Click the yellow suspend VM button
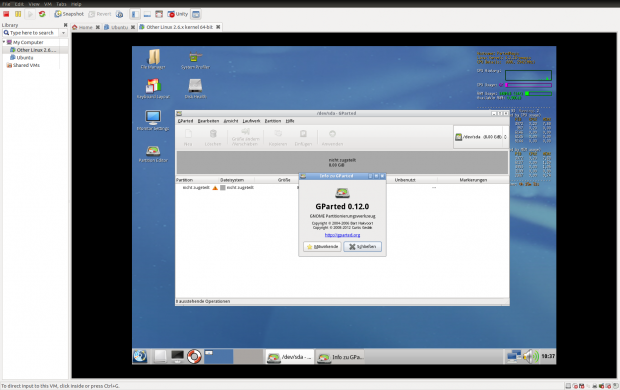 (x=18, y=14)
